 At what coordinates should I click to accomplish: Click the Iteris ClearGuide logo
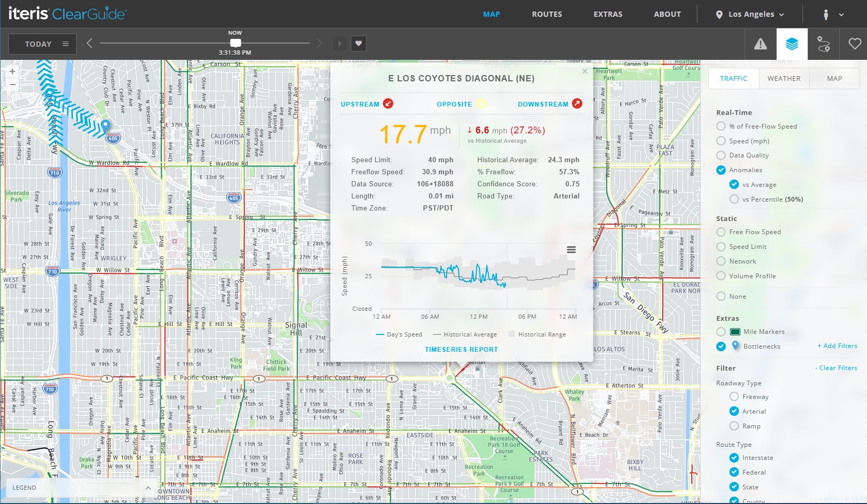[x=67, y=14]
